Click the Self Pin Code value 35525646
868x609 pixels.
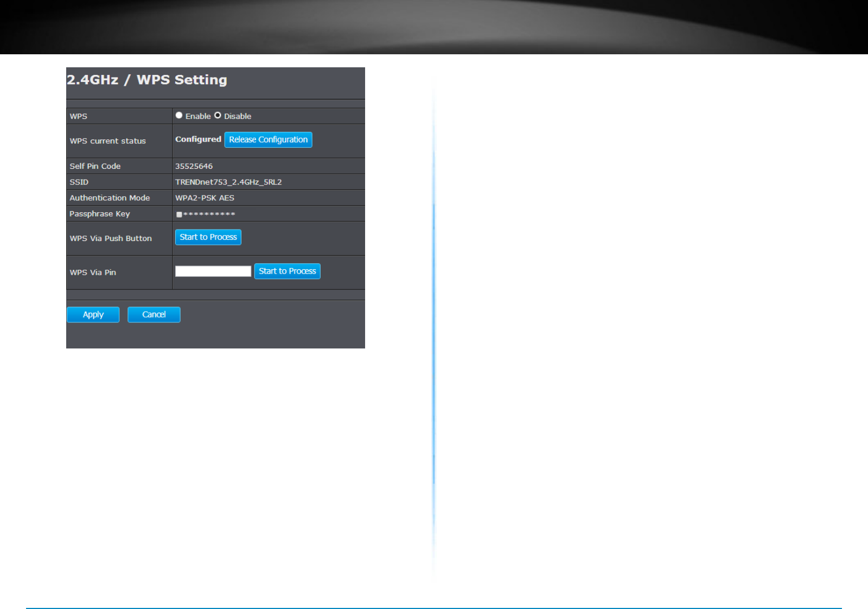(x=194, y=166)
